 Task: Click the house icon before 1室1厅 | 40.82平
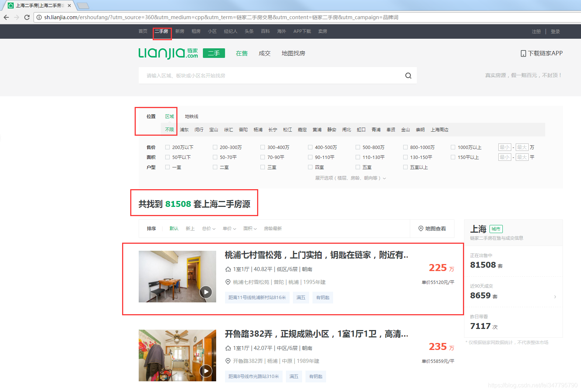228,269
